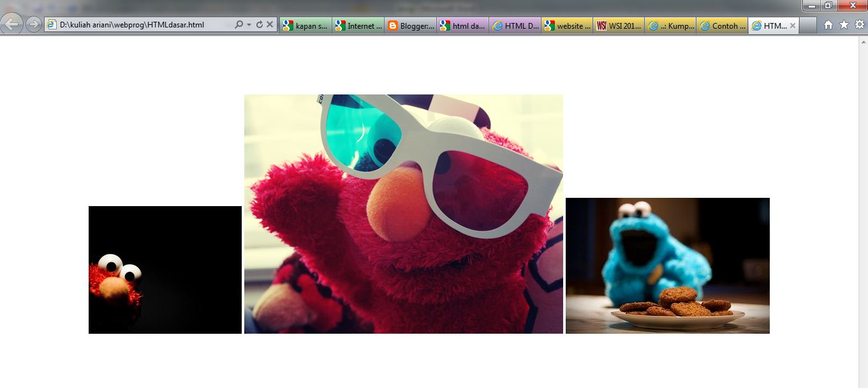
Task: Click the Cookie Monster with cookies image
Action: click(668, 265)
